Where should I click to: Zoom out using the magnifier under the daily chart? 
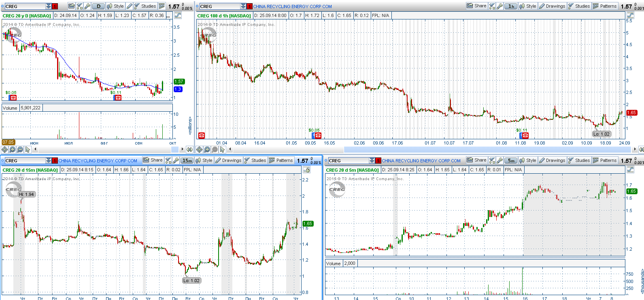[20, 149]
